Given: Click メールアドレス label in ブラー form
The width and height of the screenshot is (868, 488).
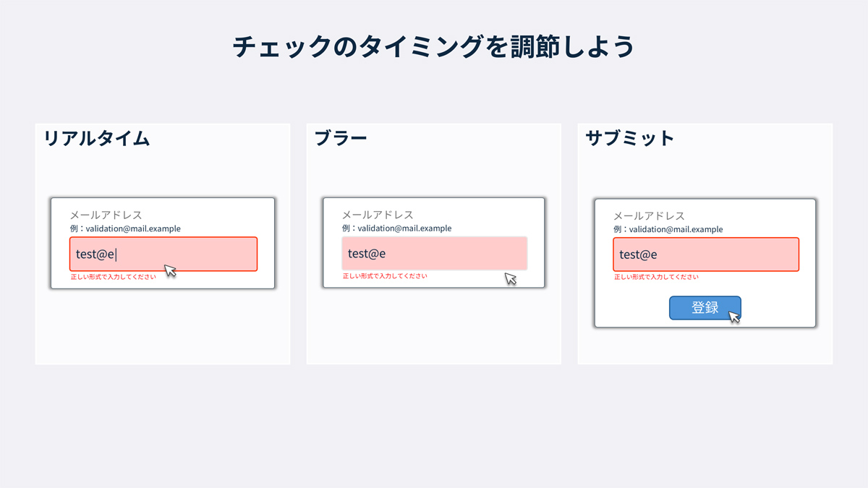Looking at the screenshot, I should pyautogui.click(x=378, y=215).
